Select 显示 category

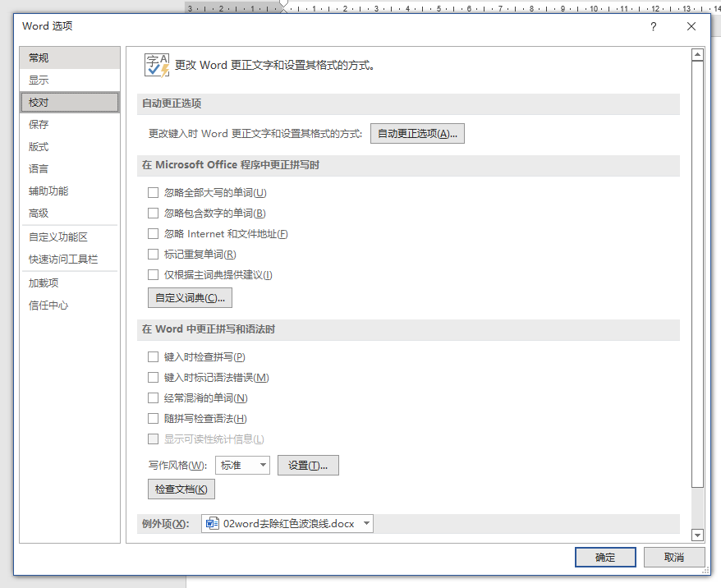70,80
